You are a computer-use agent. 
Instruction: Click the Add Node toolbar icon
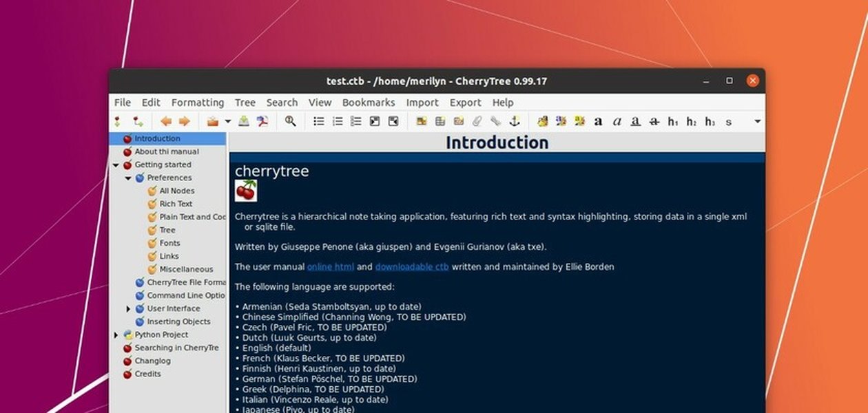[118, 121]
